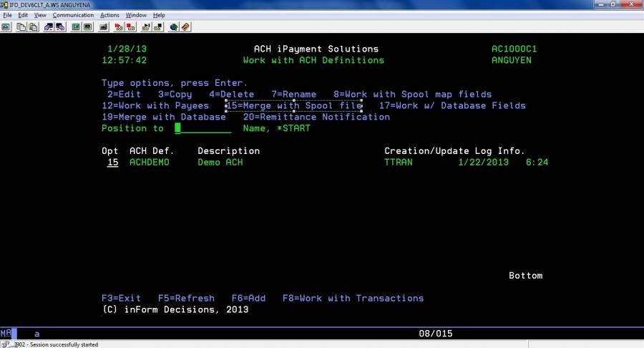The height and width of the screenshot is (348, 644).
Task: Click the Opt field next to ACHDEMO
Action: [x=112, y=163]
